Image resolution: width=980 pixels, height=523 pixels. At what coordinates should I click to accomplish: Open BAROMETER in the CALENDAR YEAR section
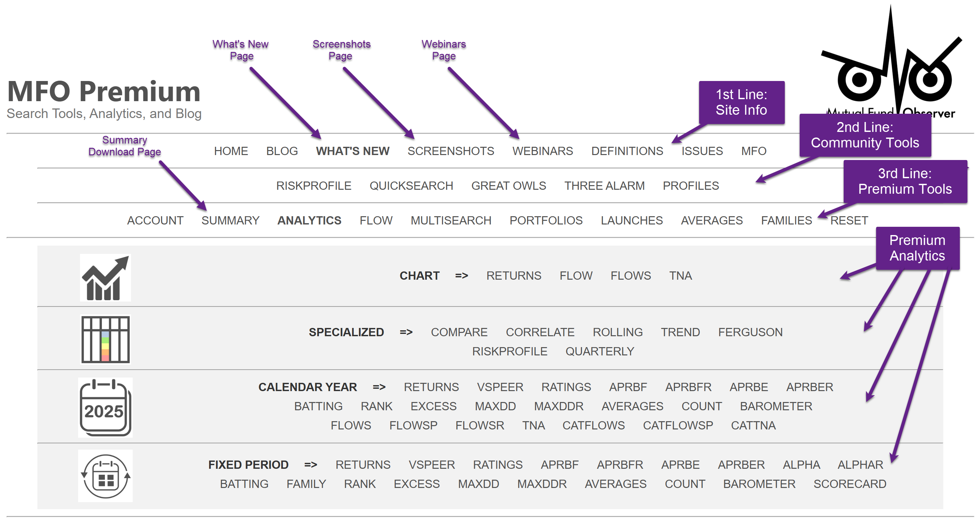coord(776,406)
